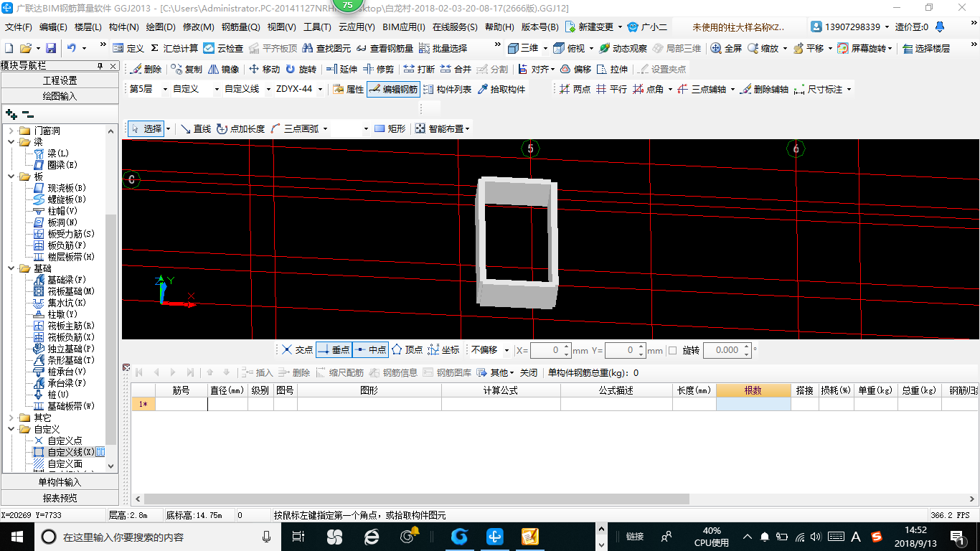
Task: Open the 钢筋量(Q) menu
Action: click(x=240, y=27)
